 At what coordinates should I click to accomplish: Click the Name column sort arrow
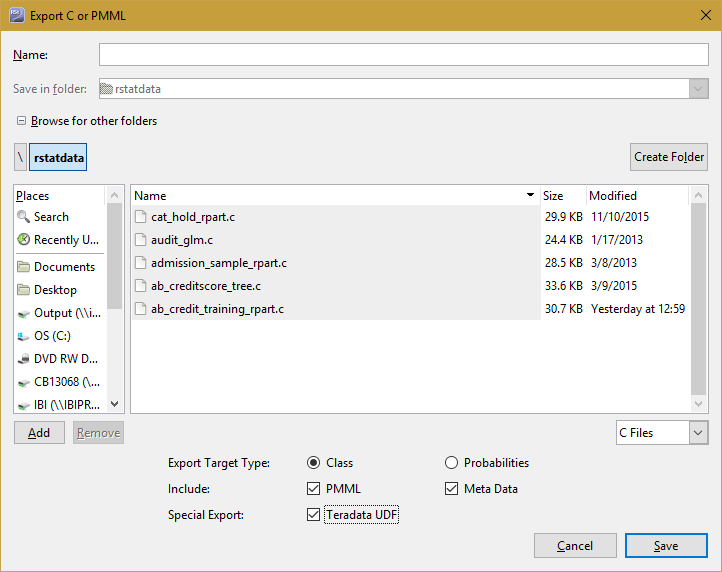coord(530,195)
